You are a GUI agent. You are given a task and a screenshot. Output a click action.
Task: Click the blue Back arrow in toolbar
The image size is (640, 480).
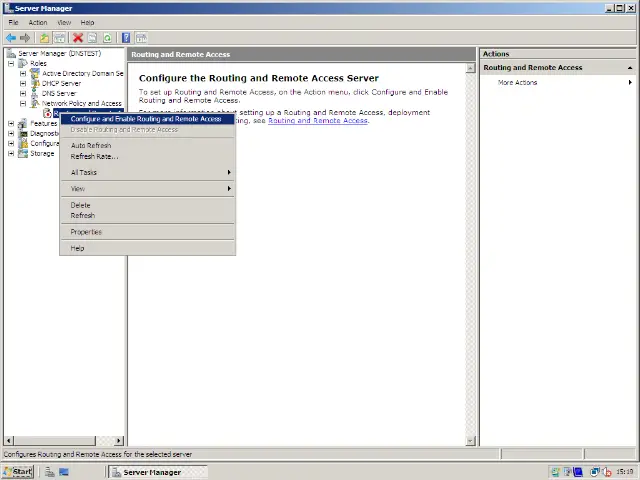click(x=11, y=38)
